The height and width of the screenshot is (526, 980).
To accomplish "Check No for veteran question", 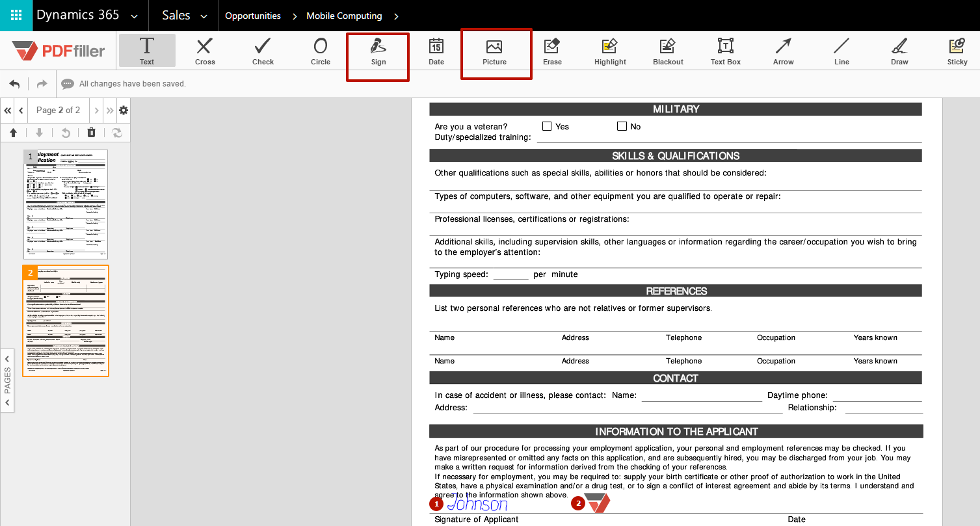I will pos(622,126).
